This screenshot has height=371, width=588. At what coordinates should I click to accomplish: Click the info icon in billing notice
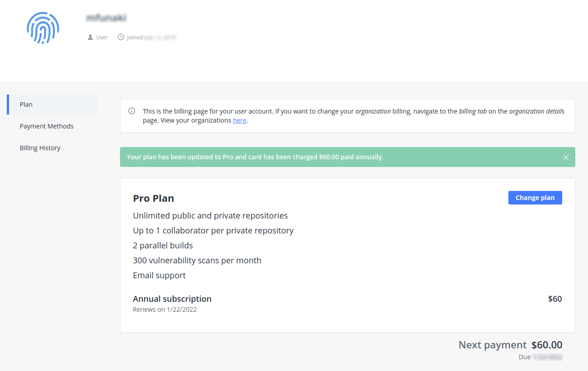pyautogui.click(x=132, y=111)
